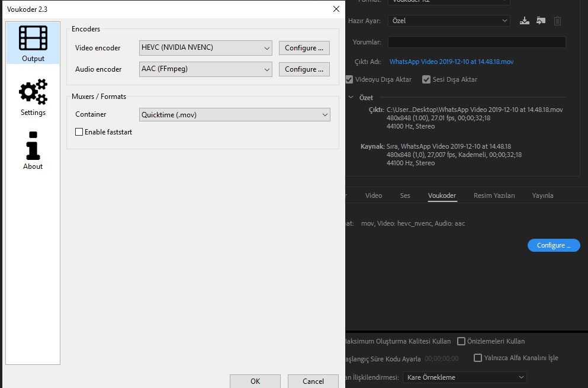Open the Audio encoder dropdown

pyautogui.click(x=205, y=69)
